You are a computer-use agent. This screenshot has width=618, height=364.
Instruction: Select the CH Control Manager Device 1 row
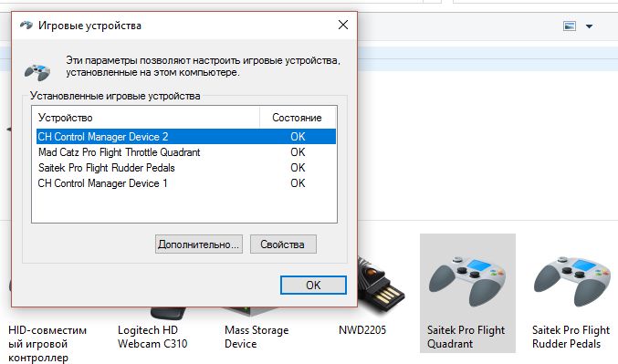pos(186,183)
